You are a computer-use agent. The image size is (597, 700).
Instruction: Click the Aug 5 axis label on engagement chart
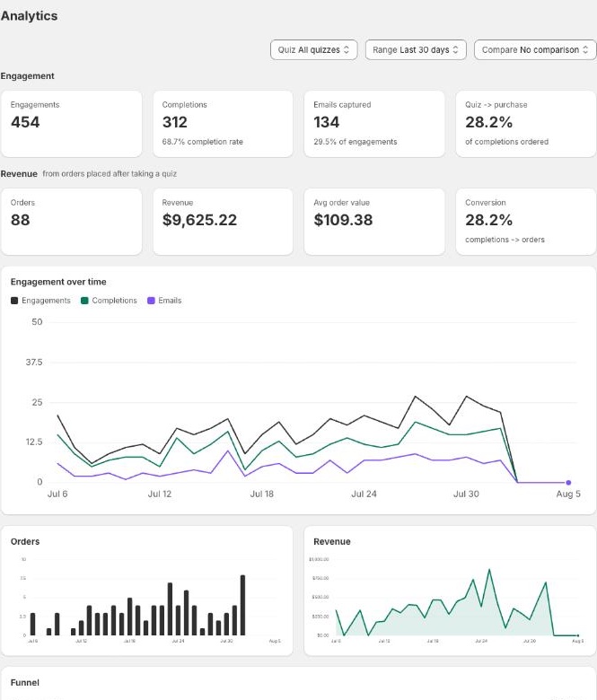tap(568, 494)
